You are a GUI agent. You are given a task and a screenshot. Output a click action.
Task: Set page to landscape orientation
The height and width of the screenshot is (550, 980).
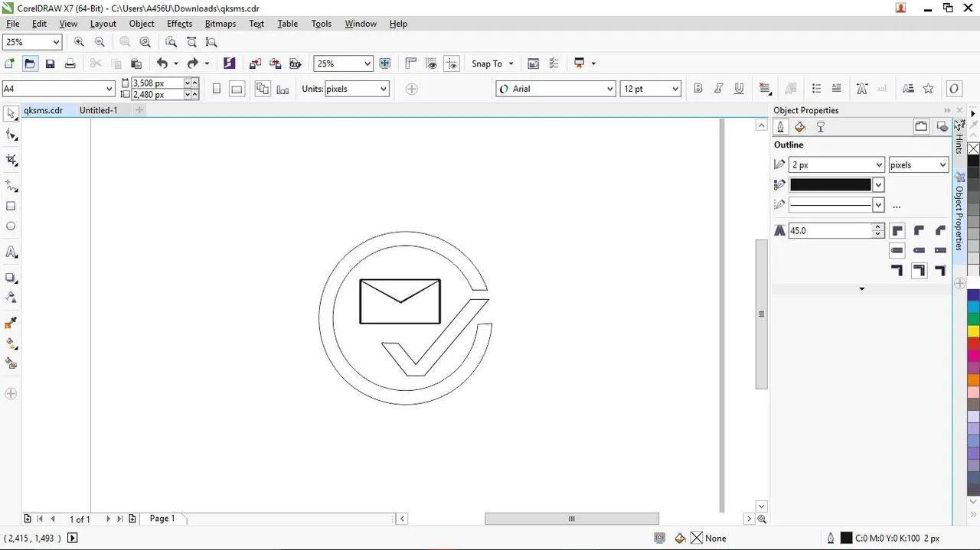[x=237, y=89]
